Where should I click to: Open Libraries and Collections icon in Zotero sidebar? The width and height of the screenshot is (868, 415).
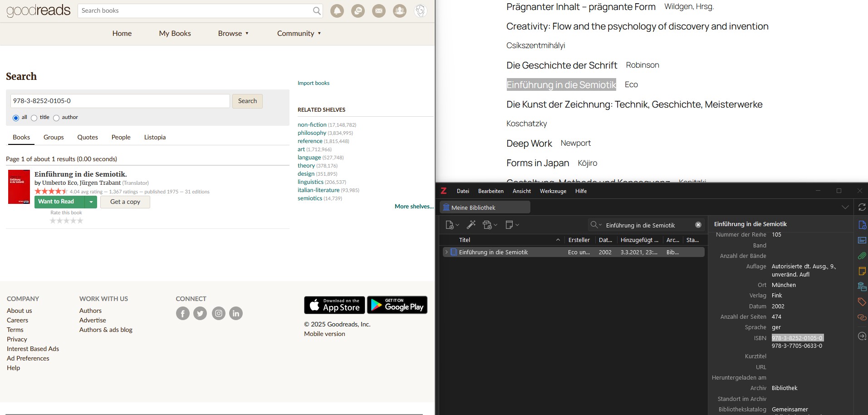[862, 287]
